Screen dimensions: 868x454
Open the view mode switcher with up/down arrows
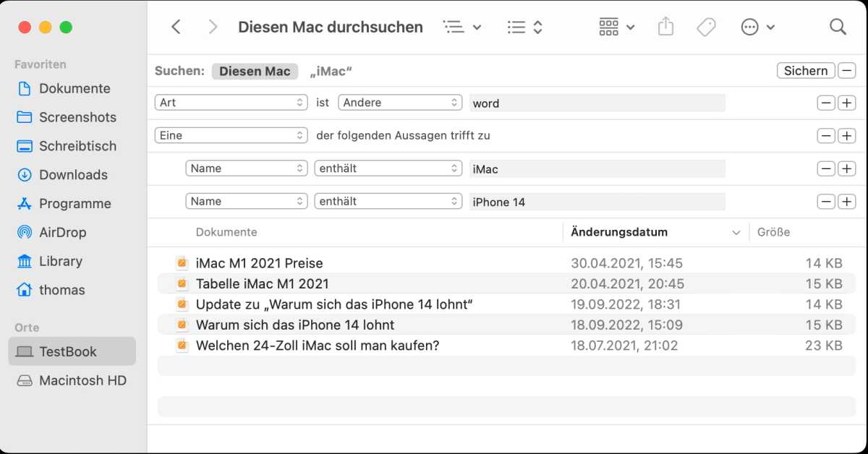525,27
